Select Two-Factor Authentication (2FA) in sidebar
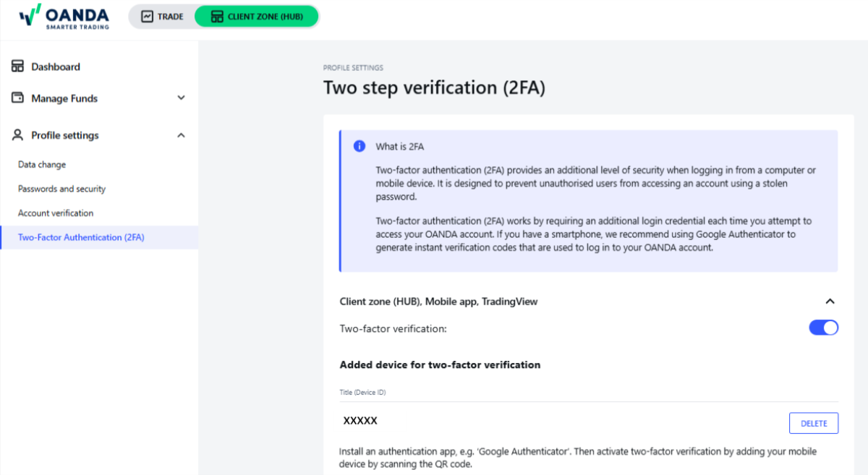The image size is (868, 475). point(80,236)
